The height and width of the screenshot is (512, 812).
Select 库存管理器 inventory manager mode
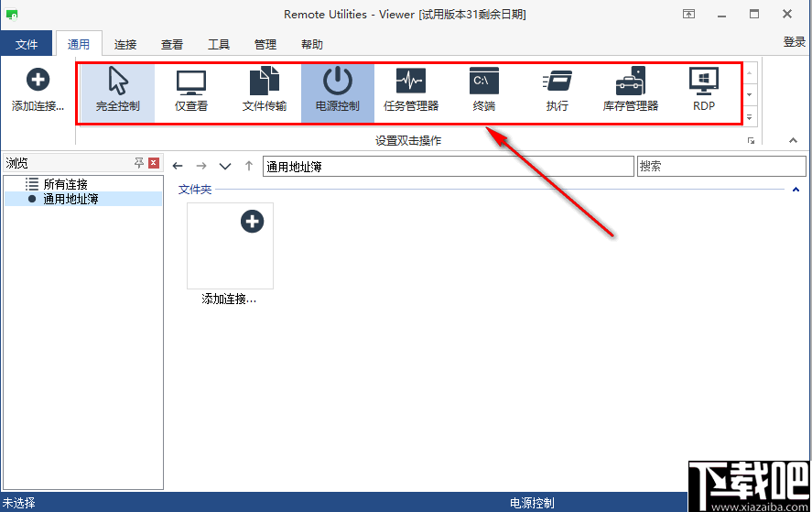pos(630,93)
